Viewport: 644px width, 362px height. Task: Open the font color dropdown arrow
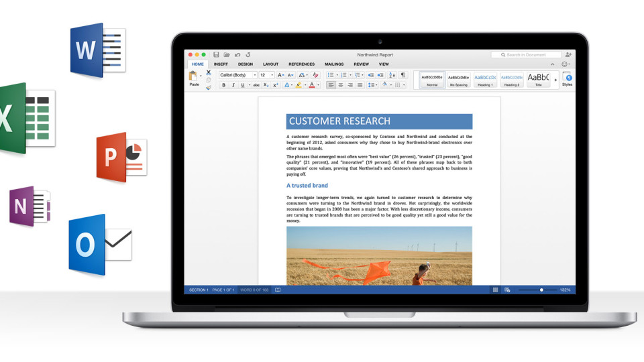click(318, 85)
